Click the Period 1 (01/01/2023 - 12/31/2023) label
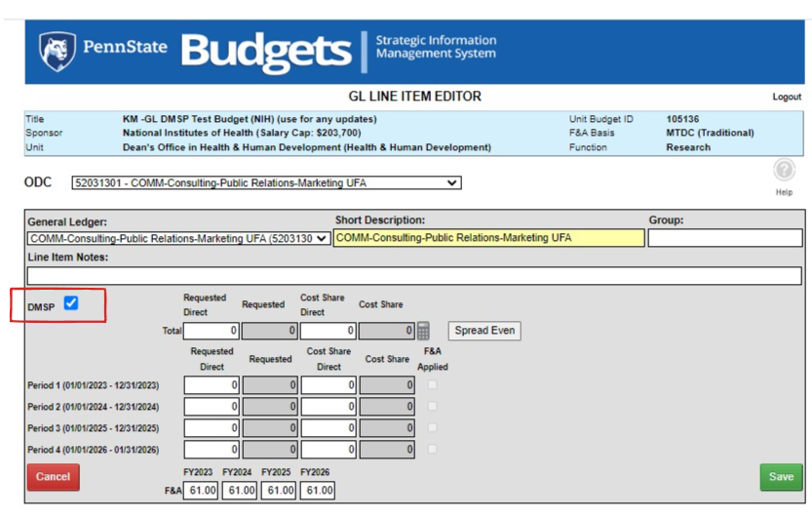Image resolution: width=812 pixels, height=518 pixels. pyautogui.click(x=94, y=385)
